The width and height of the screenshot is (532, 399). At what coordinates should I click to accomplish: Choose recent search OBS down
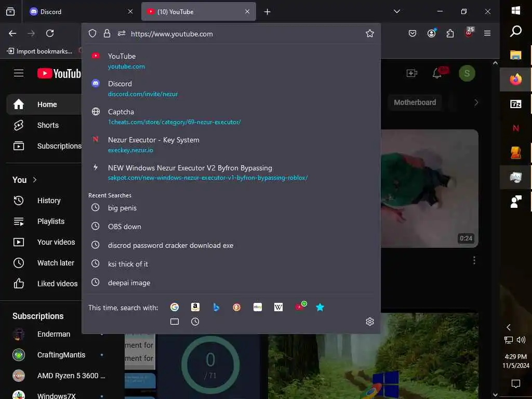(231, 227)
